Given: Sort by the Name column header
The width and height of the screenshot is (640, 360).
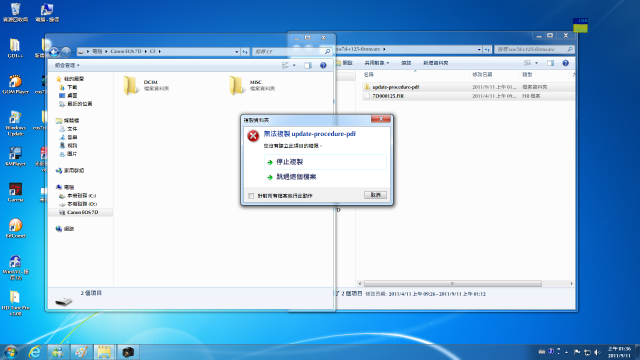Looking at the screenshot, I should coord(415,75).
